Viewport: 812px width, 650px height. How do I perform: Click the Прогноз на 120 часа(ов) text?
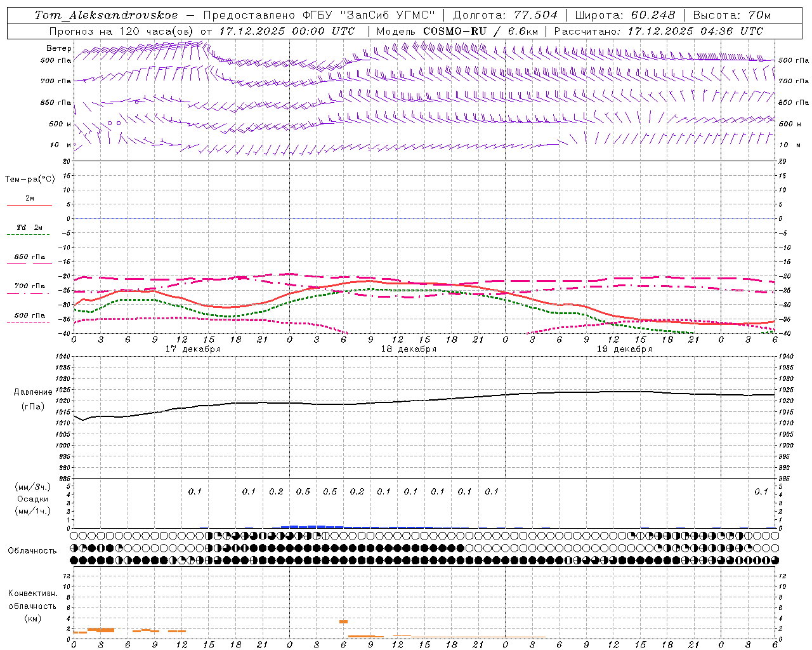point(122,31)
